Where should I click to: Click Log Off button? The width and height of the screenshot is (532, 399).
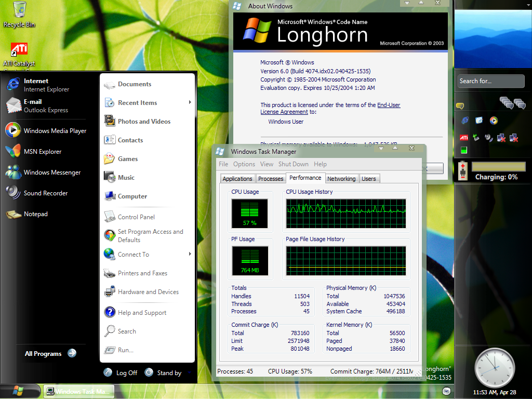tap(121, 373)
